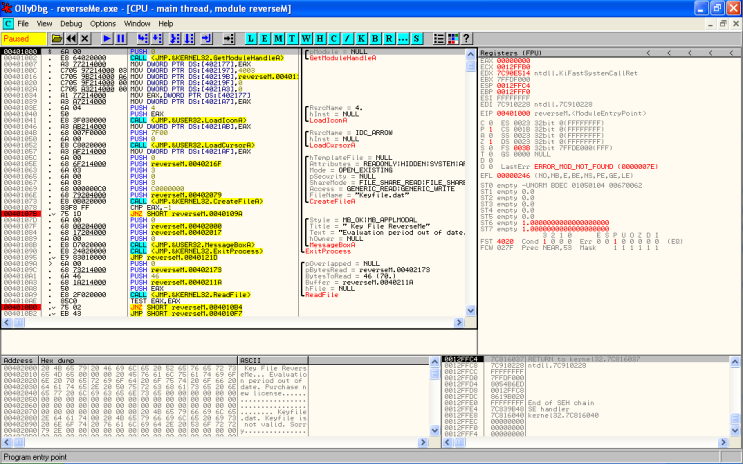The image size is (743, 464).
Task: Show Handles window via H button
Action: tap(320, 39)
